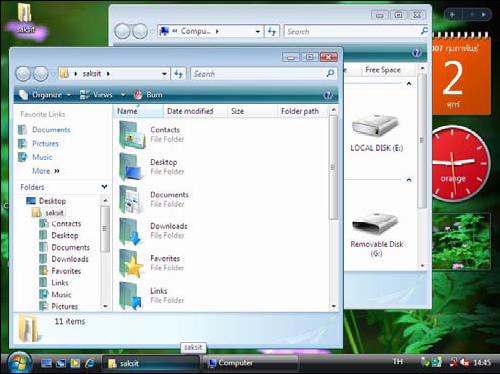Open the Links folder icon in file list

132,296
